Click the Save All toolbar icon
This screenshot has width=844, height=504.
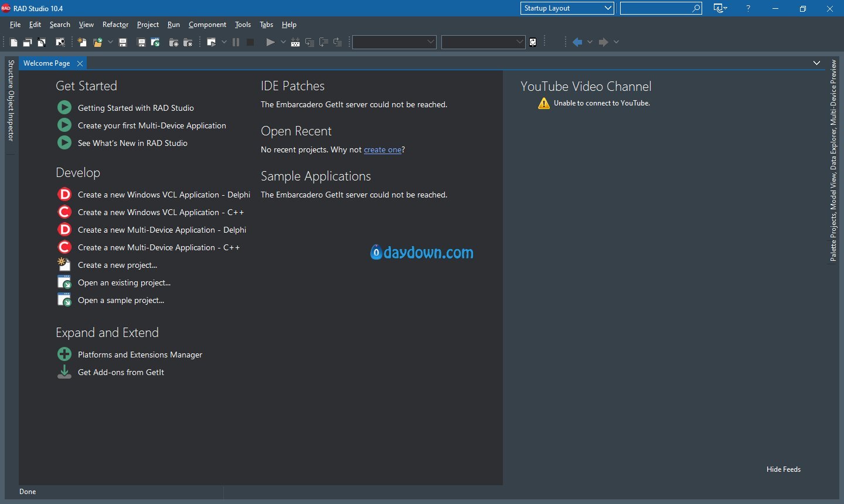141,42
